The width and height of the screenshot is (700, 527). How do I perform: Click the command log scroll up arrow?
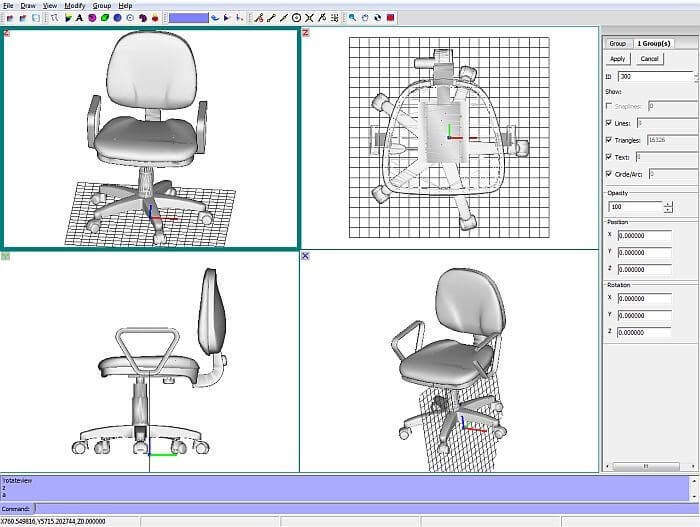coord(694,481)
